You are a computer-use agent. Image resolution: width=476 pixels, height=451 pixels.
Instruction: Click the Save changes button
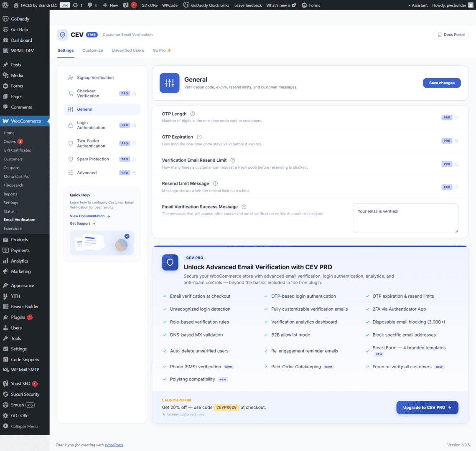[442, 83]
